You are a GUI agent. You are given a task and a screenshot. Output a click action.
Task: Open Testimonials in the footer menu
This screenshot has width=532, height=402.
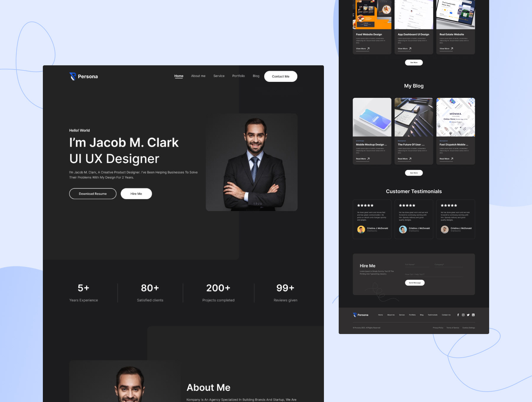[432, 315]
